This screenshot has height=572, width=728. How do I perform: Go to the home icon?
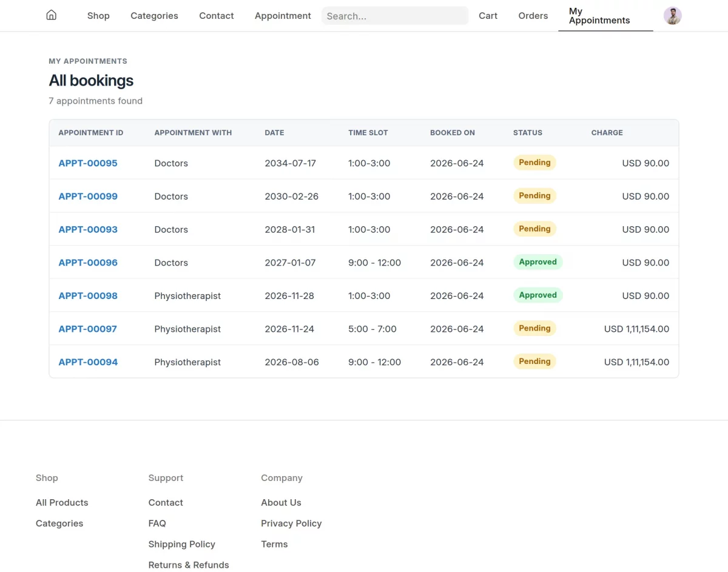click(52, 15)
